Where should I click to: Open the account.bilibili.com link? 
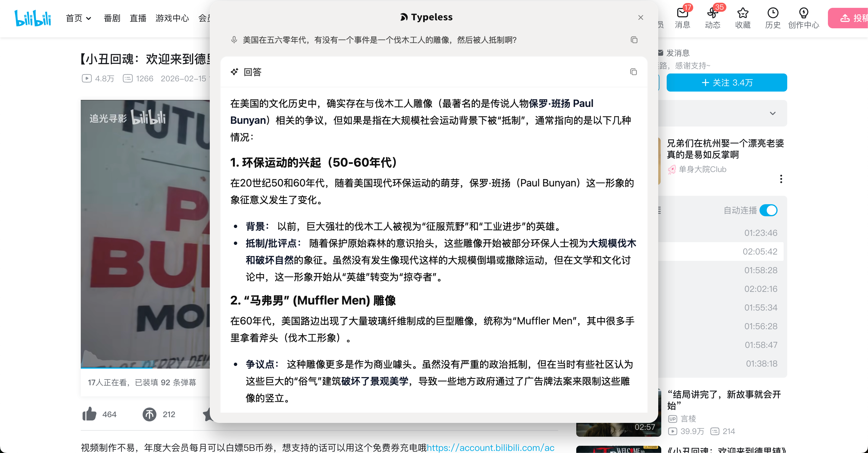click(490, 448)
